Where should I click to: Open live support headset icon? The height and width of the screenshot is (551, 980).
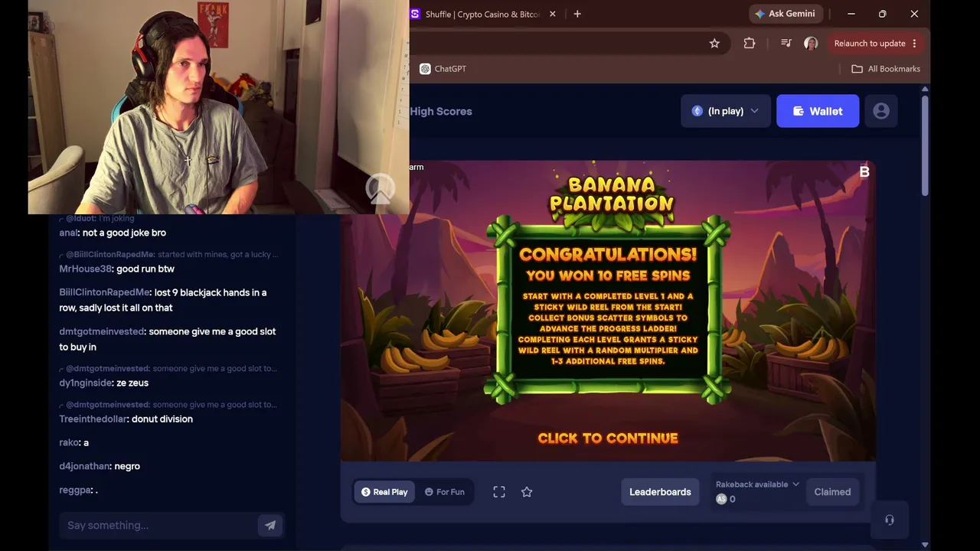coord(890,520)
